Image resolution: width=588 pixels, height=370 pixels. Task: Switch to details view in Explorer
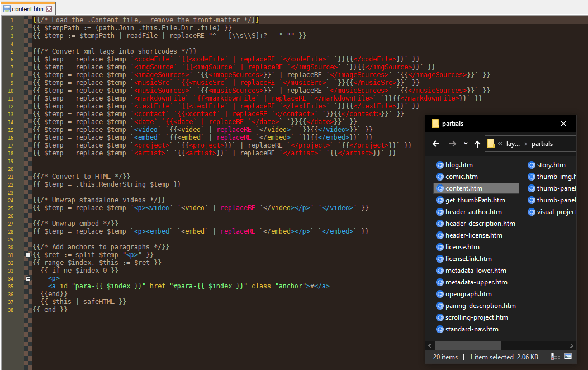[x=556, y=357]
